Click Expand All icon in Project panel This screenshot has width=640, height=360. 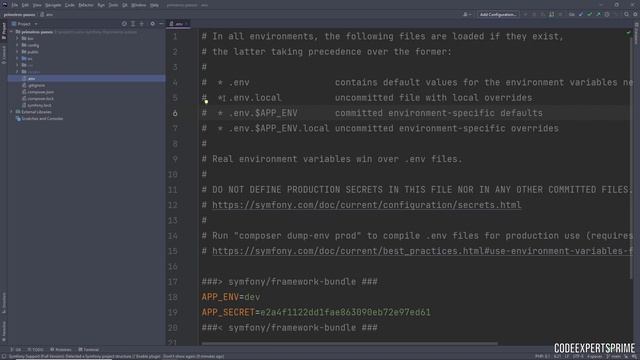coord(133,24)
